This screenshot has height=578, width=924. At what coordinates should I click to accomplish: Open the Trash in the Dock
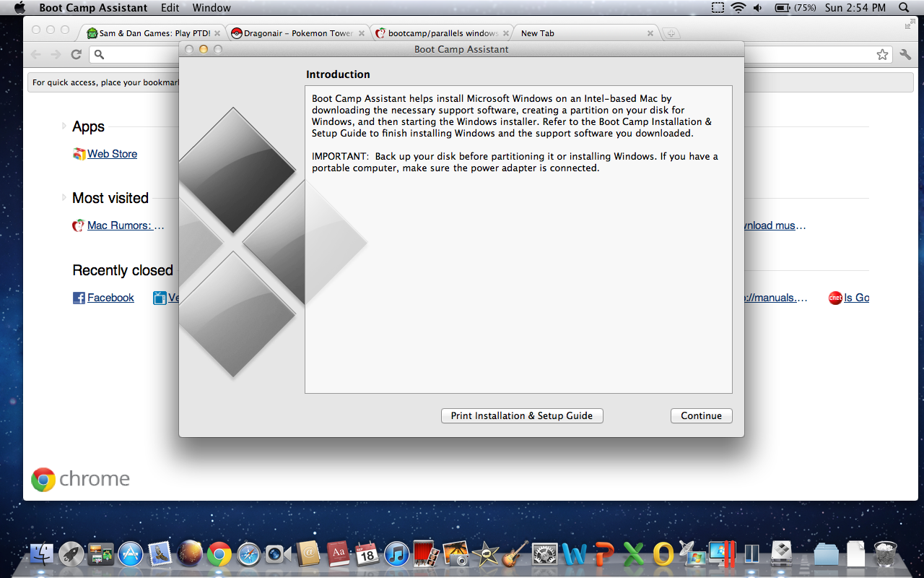tap(885, 554)
